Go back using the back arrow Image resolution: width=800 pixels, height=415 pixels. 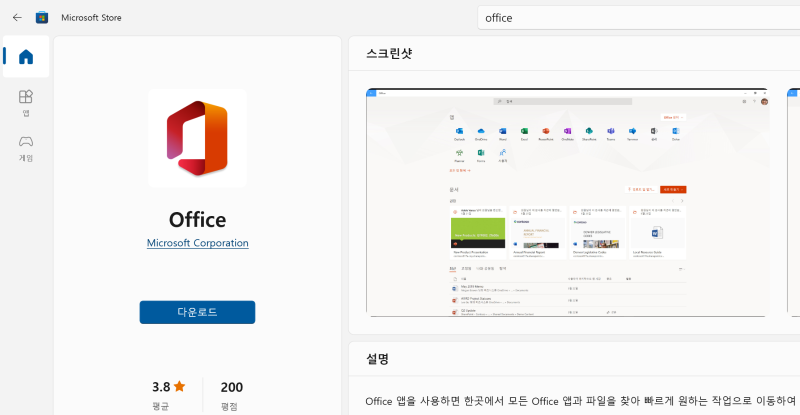pyautogui.click(x=17, y=17)
